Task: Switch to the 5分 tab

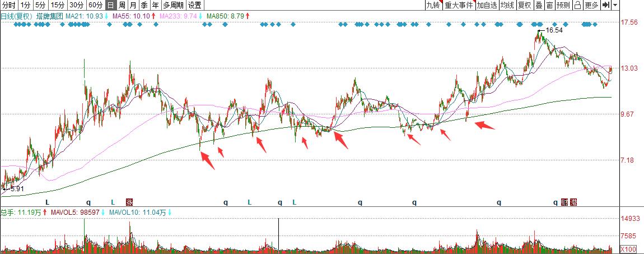Action: [40, 6]
